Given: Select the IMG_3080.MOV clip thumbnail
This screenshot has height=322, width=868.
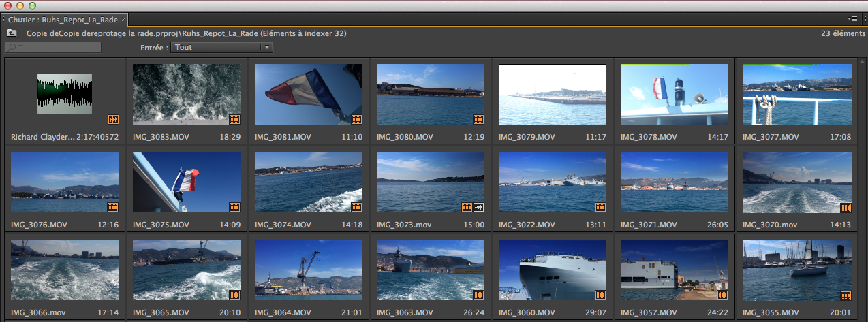Looking at the screenshot, I should (x=430, y=94).
